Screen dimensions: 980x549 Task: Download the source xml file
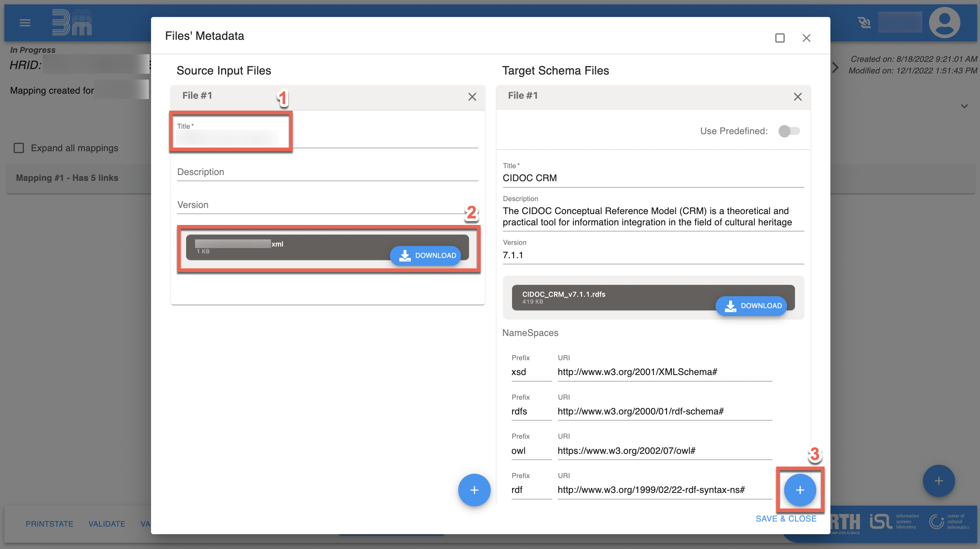[425, 255]
